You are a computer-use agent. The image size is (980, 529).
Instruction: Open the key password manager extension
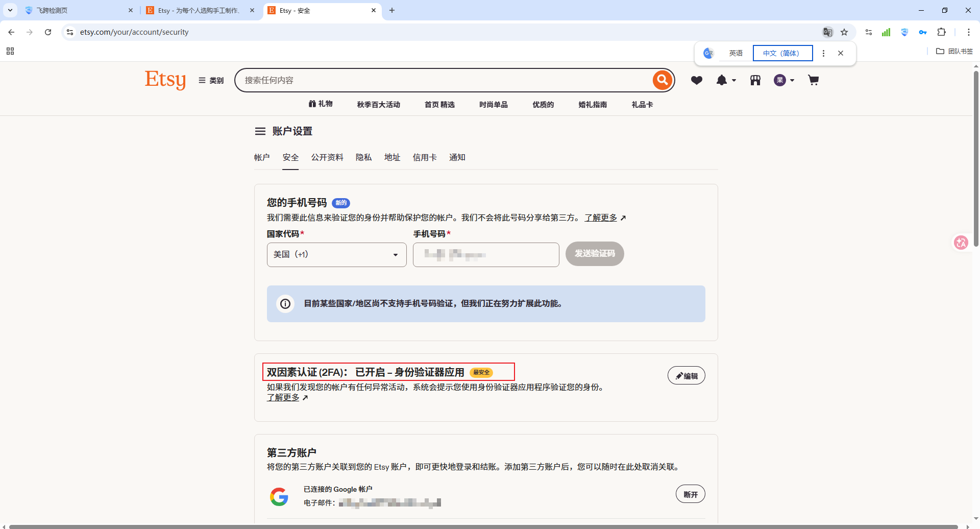point(923,32)
